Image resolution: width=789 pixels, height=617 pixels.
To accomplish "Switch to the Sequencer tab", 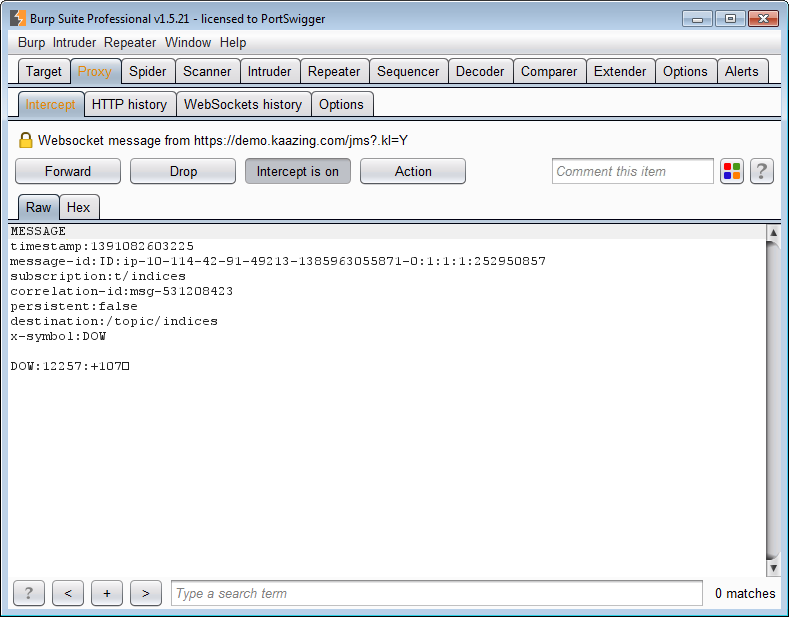I will coord(408,71).
